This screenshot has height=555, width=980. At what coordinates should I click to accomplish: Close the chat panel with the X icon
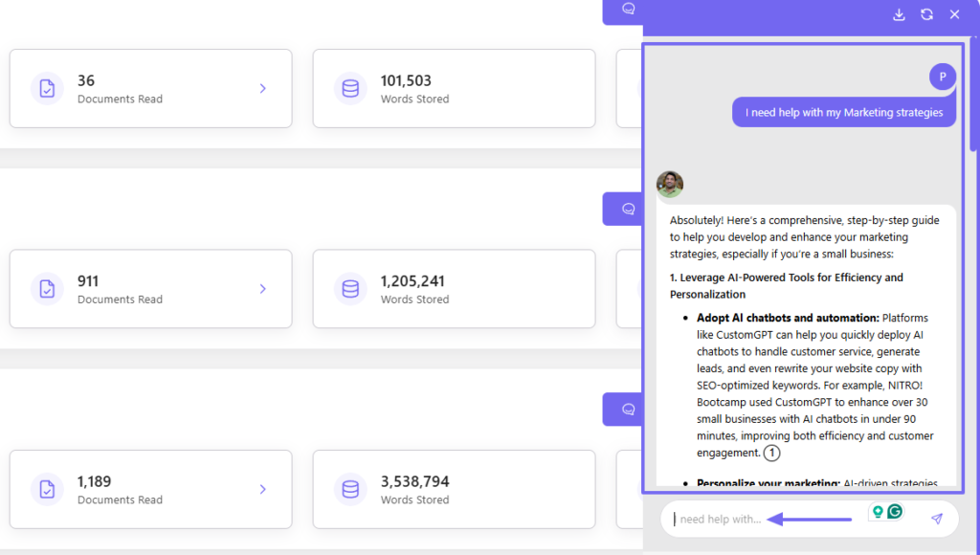coord(954,14)
